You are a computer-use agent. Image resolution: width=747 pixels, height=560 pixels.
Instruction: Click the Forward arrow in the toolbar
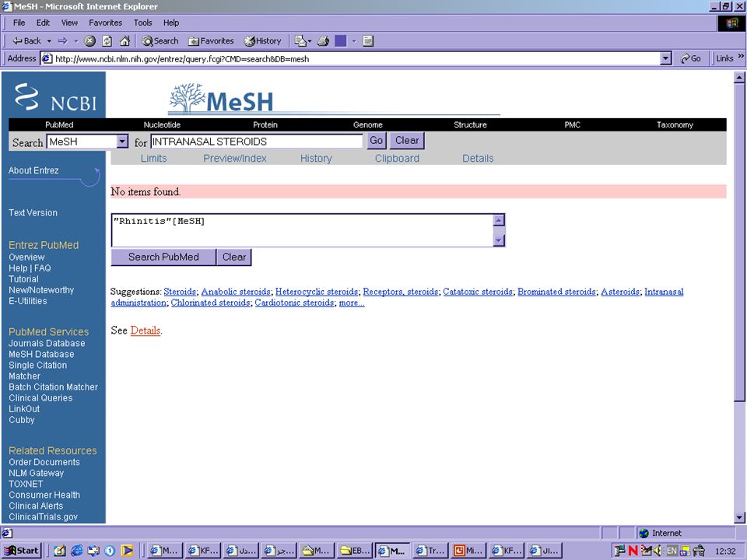tap(62, 41)
